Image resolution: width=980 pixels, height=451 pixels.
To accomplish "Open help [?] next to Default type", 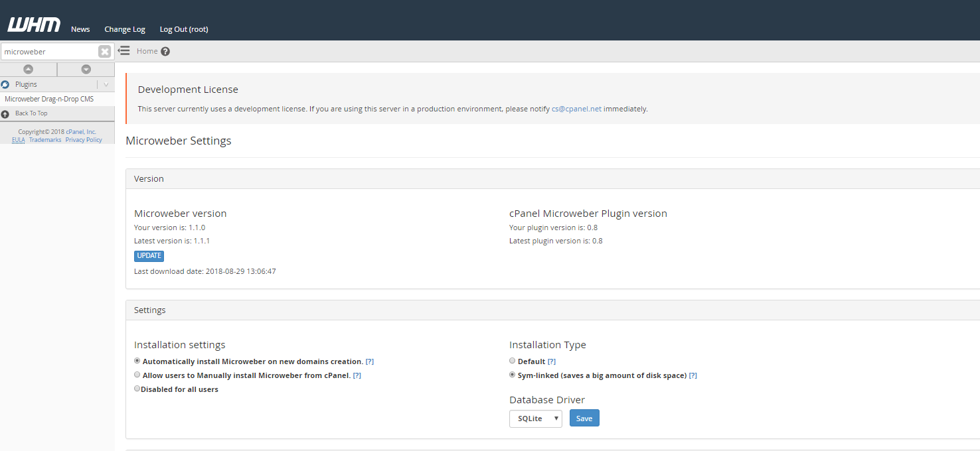I will coord(551,361).
